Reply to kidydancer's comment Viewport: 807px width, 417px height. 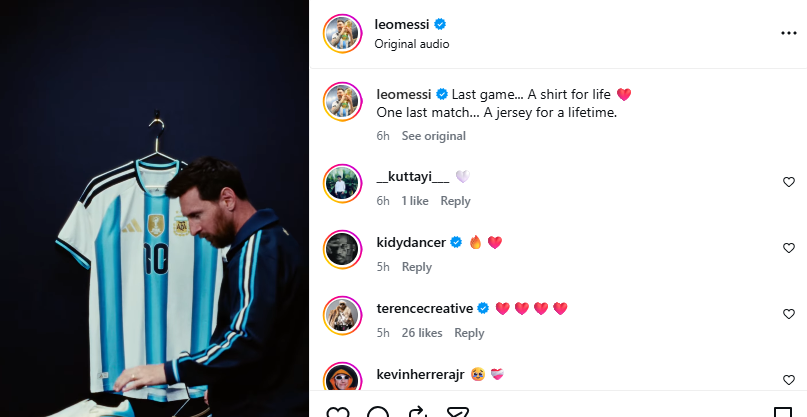click(416, 267)
